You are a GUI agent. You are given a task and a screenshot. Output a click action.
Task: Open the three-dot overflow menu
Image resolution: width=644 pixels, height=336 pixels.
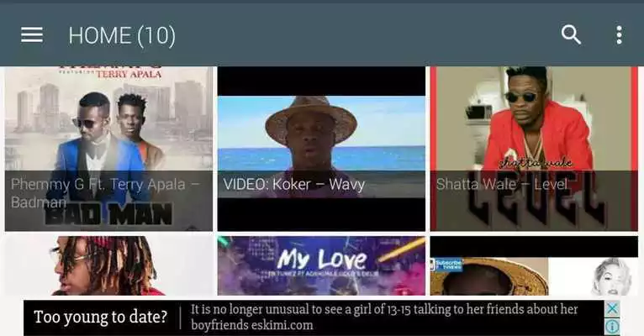tap(619, 35)
